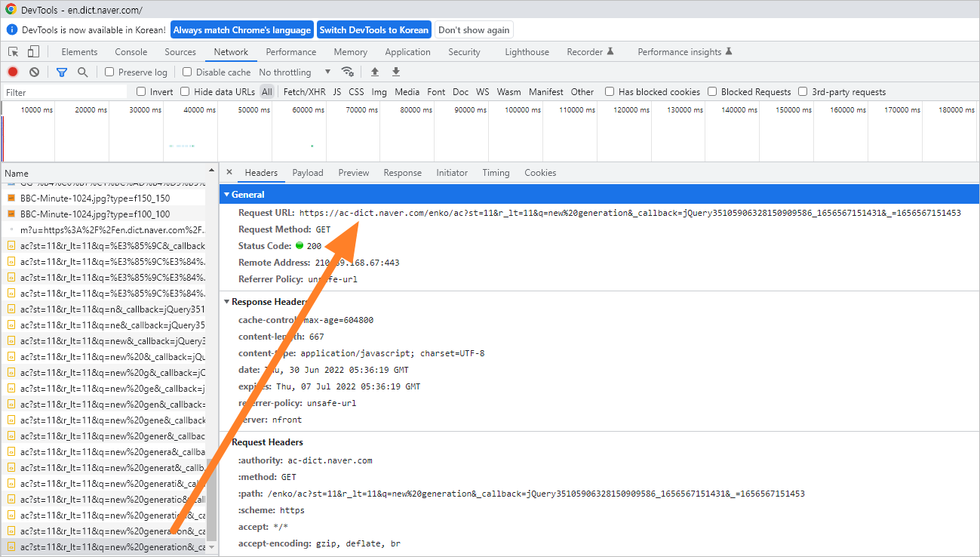Go to the Security tab
This screenshot has height=557, width=980.
pyautogui.click(x=464, y=52)
